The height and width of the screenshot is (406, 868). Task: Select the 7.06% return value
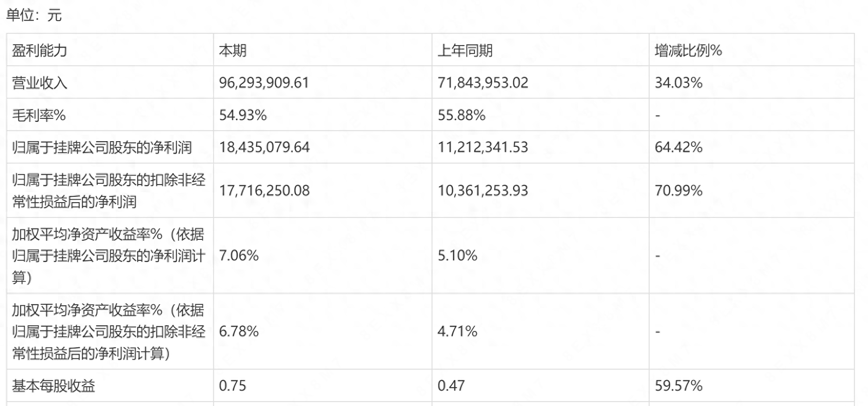(x=239, y=255)
